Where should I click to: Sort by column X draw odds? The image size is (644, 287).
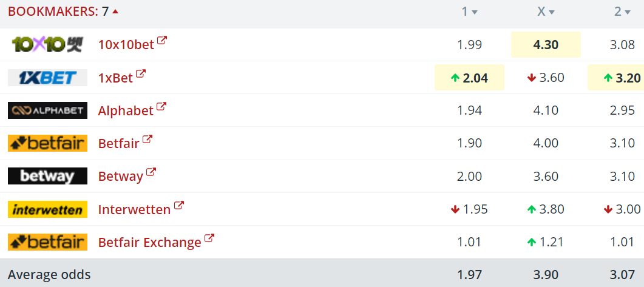pyautogui.click(x=546, y=12)
